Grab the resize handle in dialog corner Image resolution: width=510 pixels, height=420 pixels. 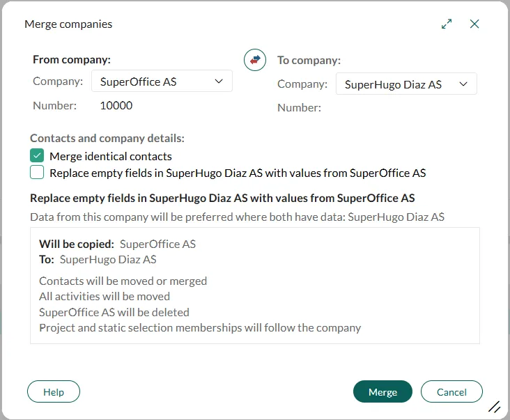pyautogui.click(x=494, y=407)
